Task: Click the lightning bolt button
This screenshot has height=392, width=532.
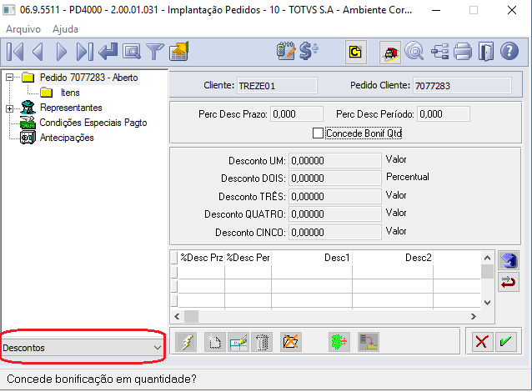Action: click(186, 342)
